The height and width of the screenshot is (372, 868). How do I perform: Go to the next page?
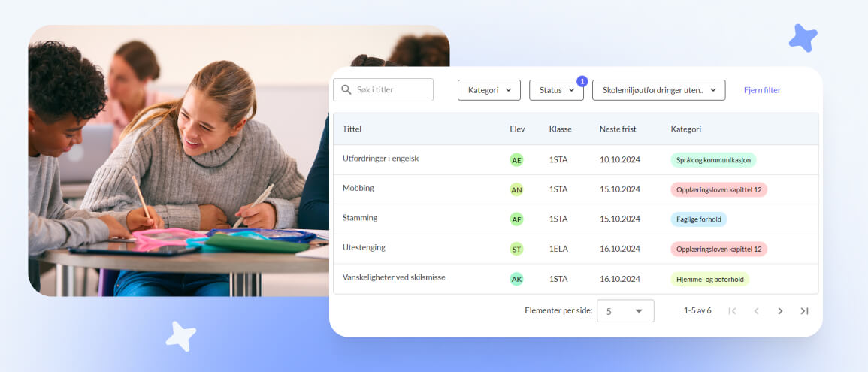click(x=781, y=311)
